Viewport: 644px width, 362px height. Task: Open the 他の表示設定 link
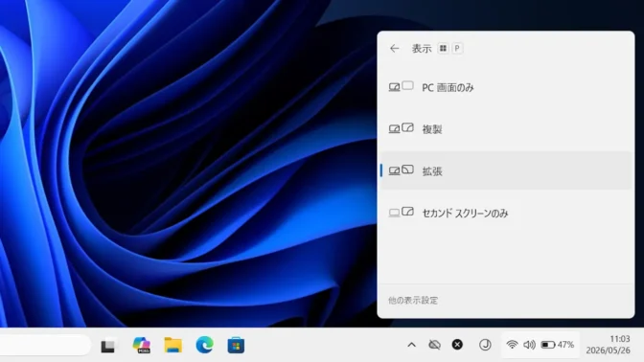[413, 301]
